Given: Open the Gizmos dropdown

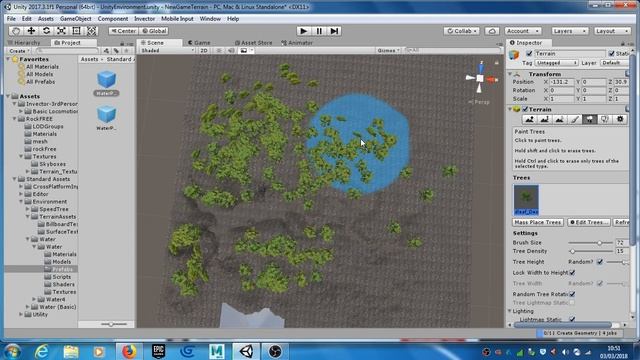Looking at the screenshot, I should point(388,51).
